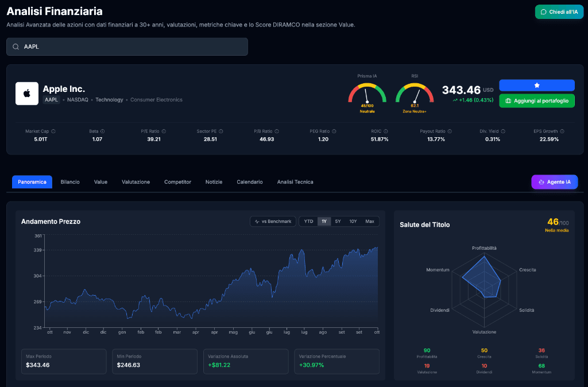Click the Prisma IA gauge
Image resolution: width=588 pixels, height=387 pixels.
367,94
